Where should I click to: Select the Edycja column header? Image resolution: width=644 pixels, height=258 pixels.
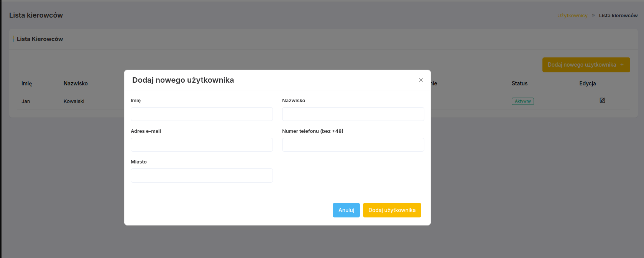587,83
